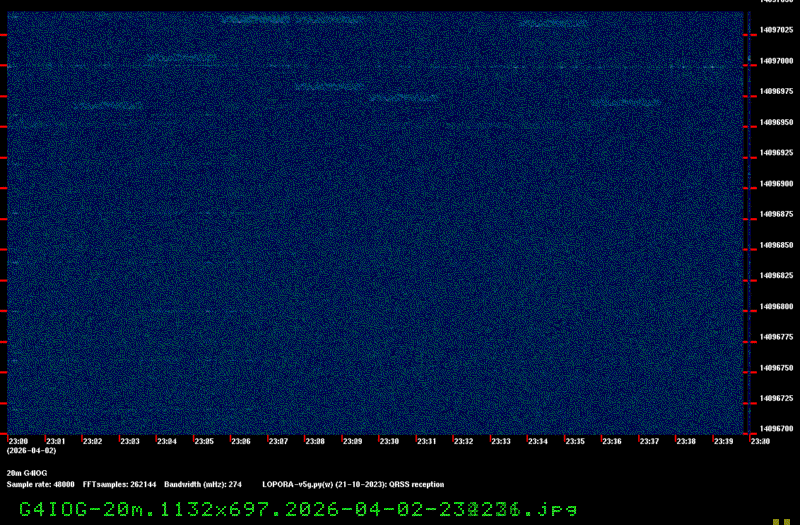
Task: Select the 23:18 time axis label
Action: coord(686,441)
